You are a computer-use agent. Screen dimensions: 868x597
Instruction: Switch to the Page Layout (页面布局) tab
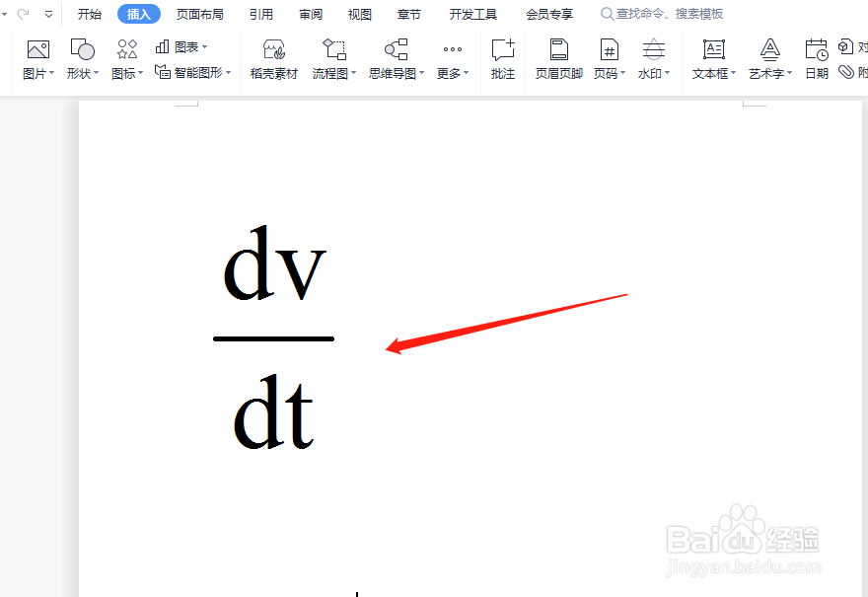pos(200,14)
